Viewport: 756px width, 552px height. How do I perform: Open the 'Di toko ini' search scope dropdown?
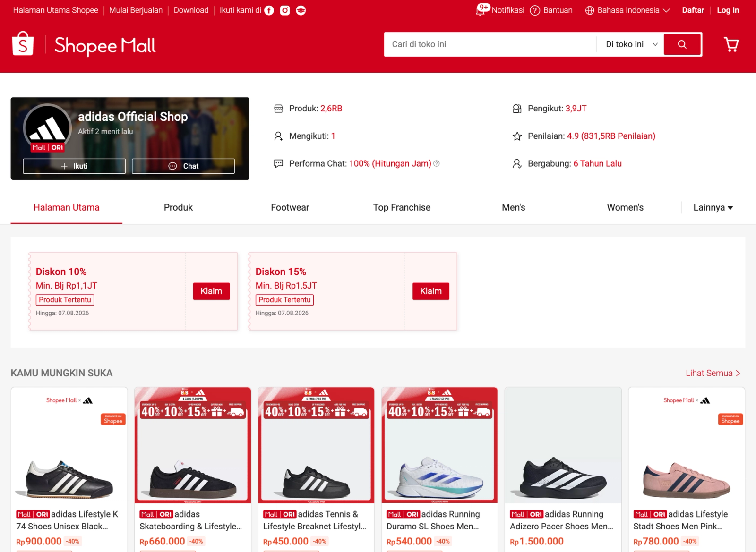(x=631, y=44)
